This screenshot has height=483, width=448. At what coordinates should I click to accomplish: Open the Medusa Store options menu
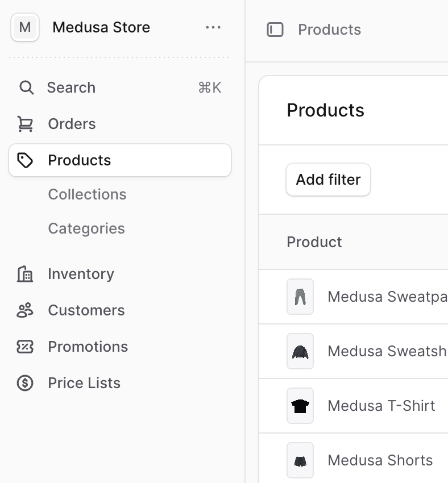213,27
